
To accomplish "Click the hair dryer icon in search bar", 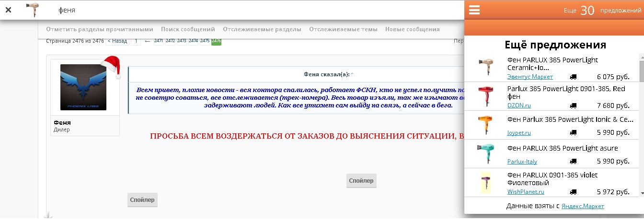I will click(33, 10).
